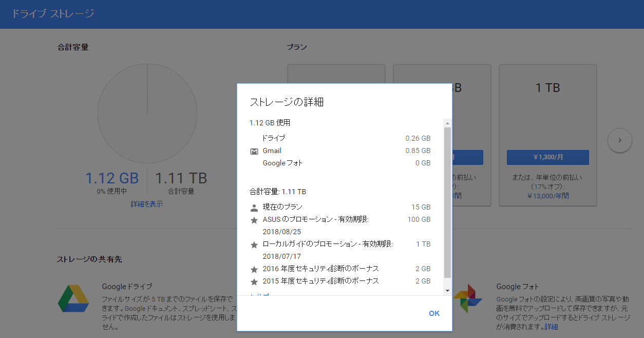
Task: Click the person icon beside 現在のプラン
Action: 254,208
